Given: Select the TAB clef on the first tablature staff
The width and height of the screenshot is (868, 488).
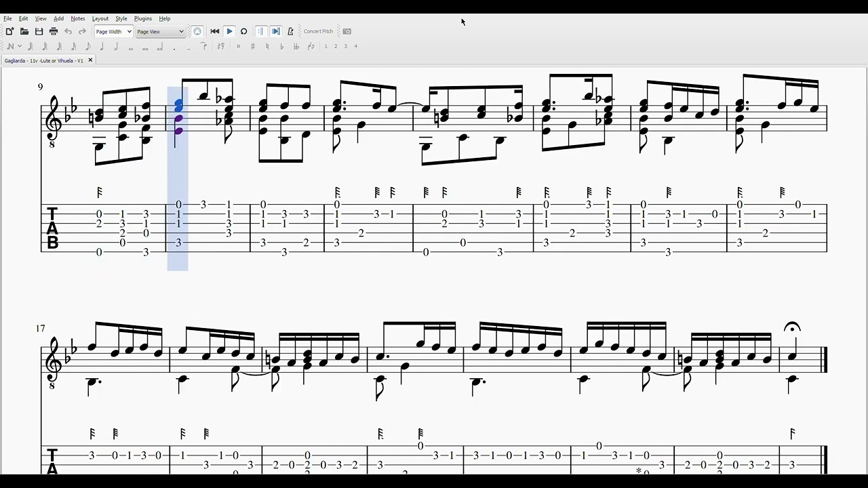Looking at the screenshot, I should coord(52,228).
